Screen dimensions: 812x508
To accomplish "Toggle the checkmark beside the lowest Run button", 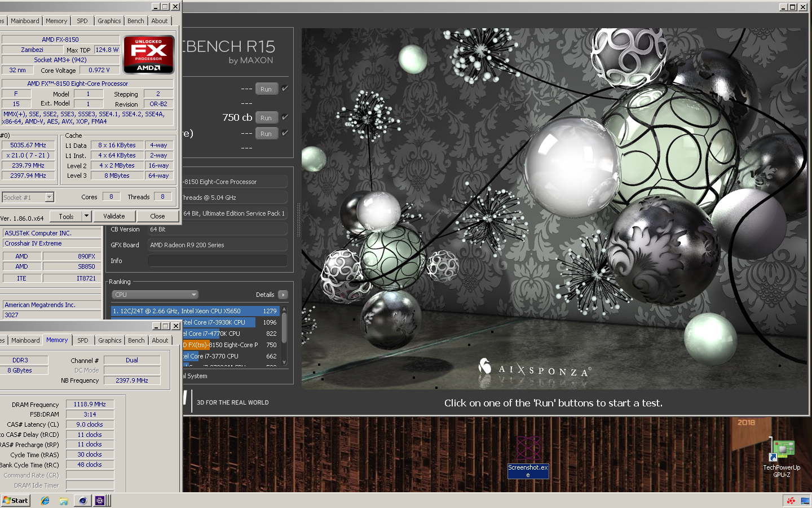I will (285, 133).
